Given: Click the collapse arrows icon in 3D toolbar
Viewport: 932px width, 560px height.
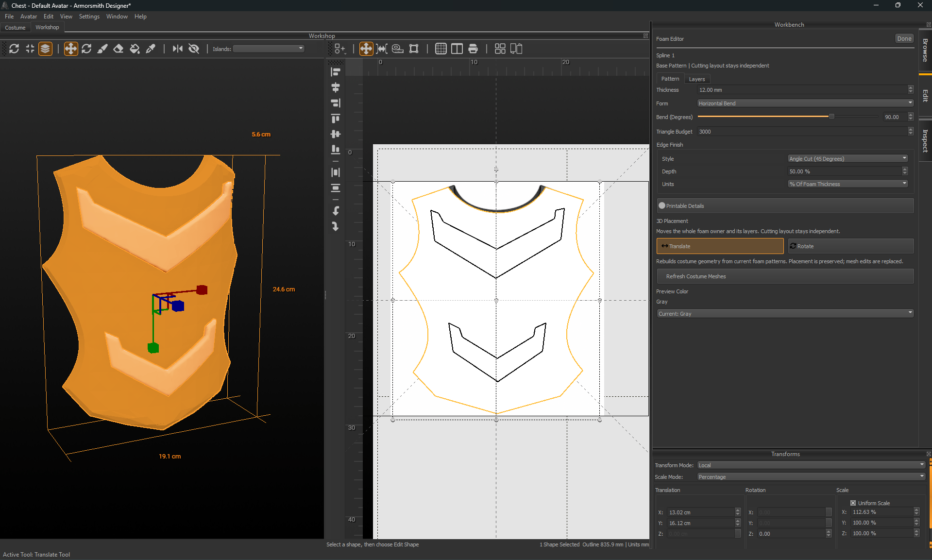Looking at the screenshot, I should 30,49.
